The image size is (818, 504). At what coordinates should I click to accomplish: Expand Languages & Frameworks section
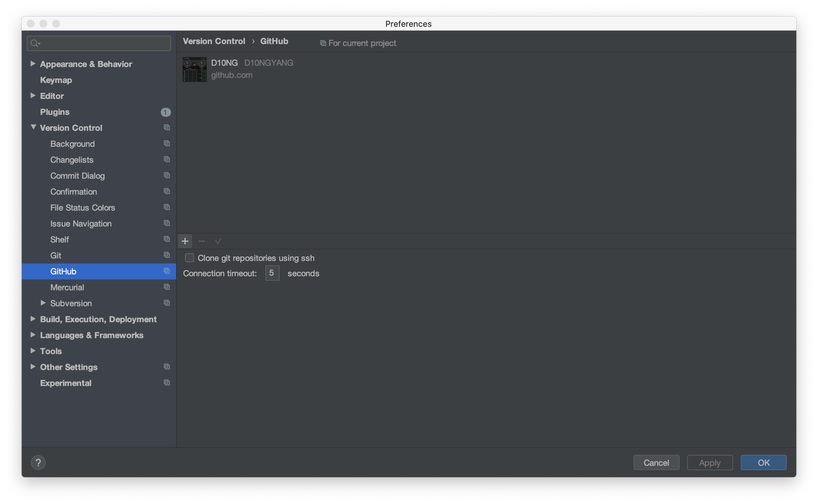[x=33, y=335]
